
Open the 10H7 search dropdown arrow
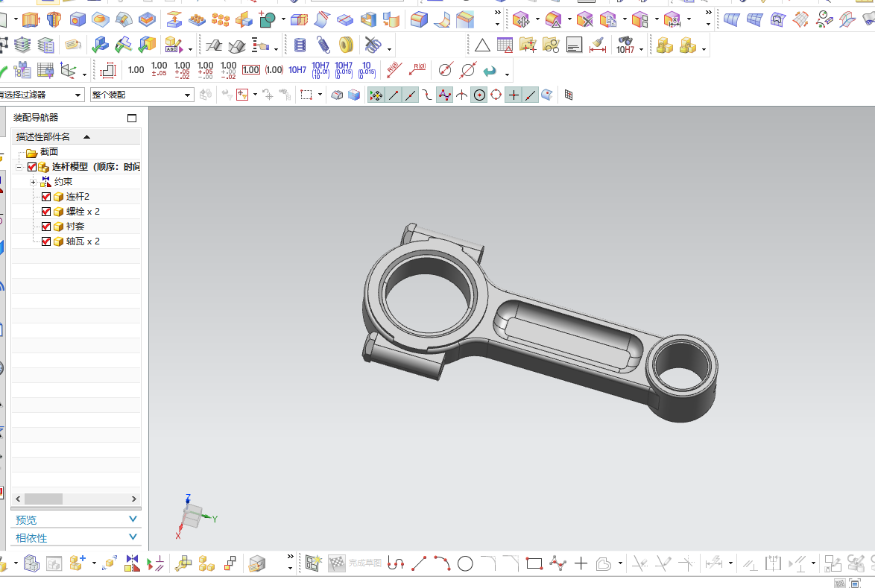pos(641,49)
